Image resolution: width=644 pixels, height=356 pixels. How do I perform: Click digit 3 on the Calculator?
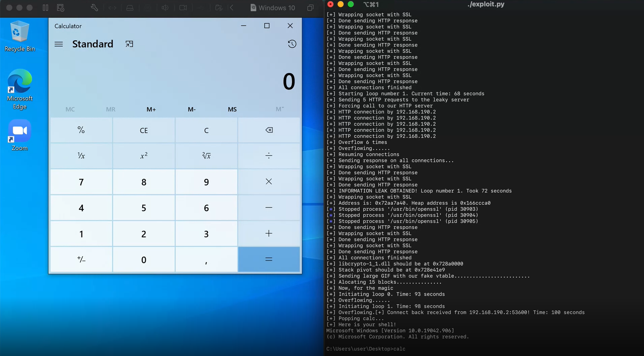(206, 233)
